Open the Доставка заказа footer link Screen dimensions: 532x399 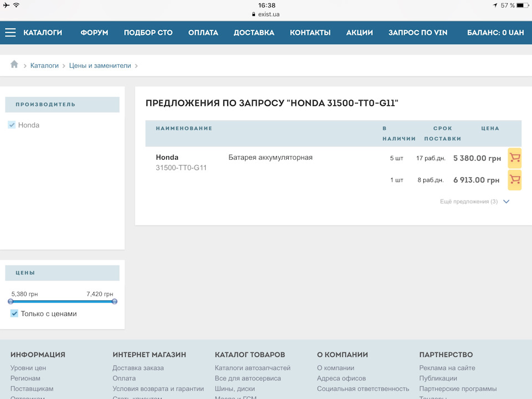(x=138, y=368)
